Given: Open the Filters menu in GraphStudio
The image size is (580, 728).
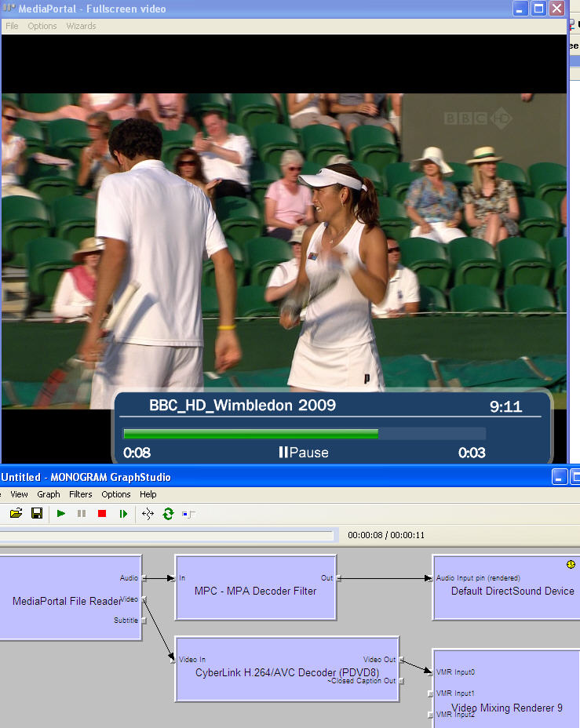Looking at the screenshot, I should (80, 494).
